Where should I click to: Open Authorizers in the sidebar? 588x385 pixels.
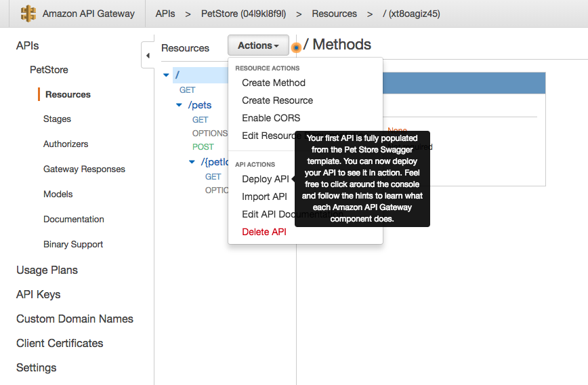[x=66, y=144]
